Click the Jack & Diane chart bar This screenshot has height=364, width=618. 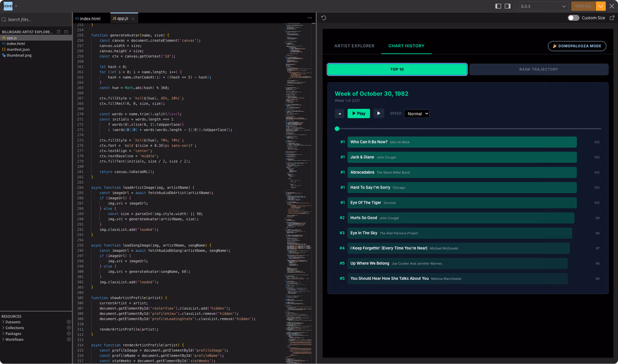tap(462, 157)
